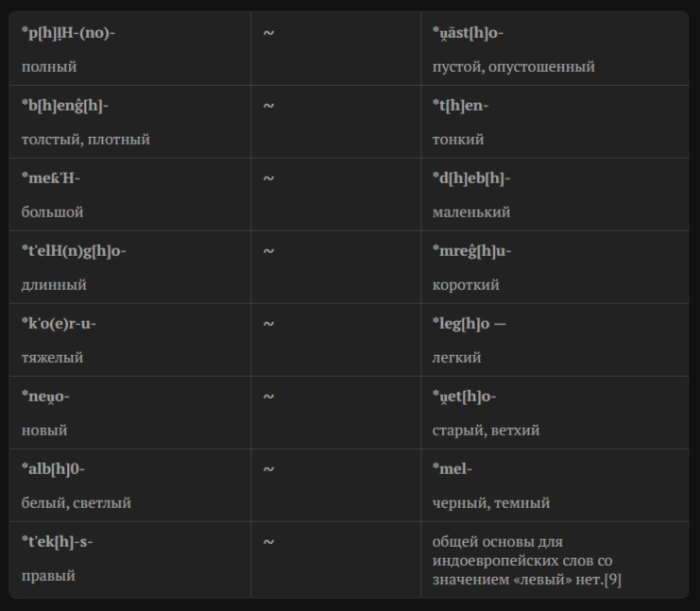Click the word «маленький»
This screenshot has width=700, height=611.
(x=471, y=212)
